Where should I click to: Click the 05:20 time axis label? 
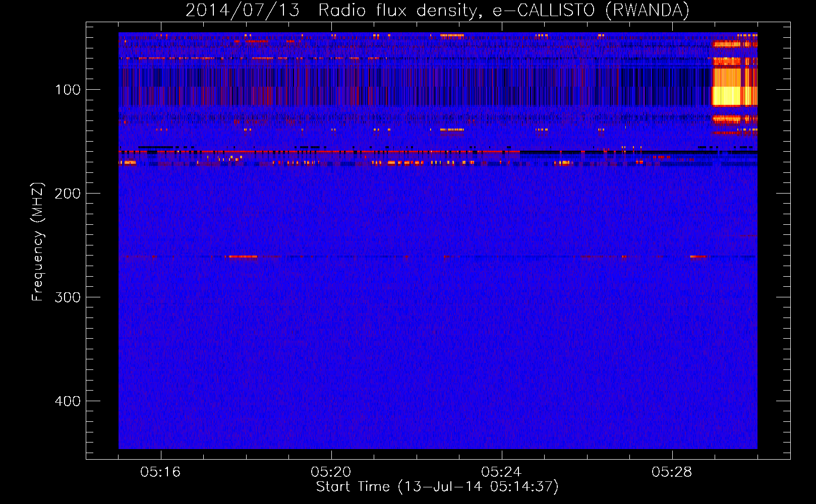click(x=331, y=472)
